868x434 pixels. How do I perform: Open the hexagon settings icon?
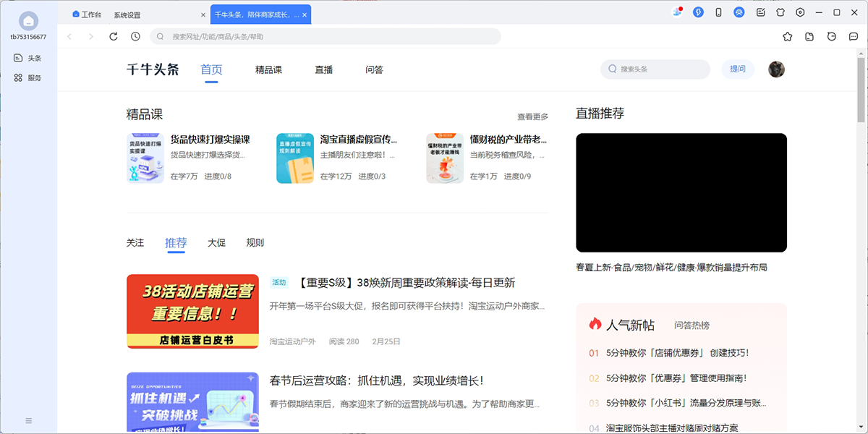click(800, 12)
